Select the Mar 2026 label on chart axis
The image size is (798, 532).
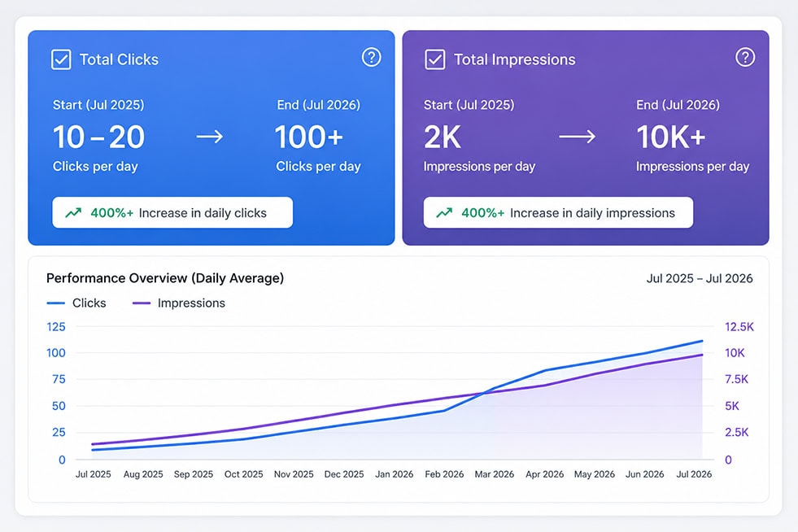click(x=494, y=474)
